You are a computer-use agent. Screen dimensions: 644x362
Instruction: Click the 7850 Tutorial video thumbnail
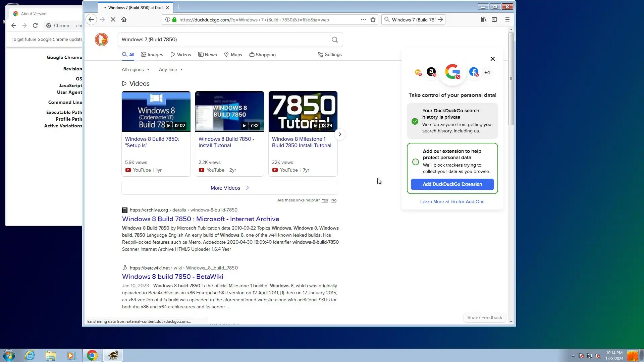[x=303, y=111]
